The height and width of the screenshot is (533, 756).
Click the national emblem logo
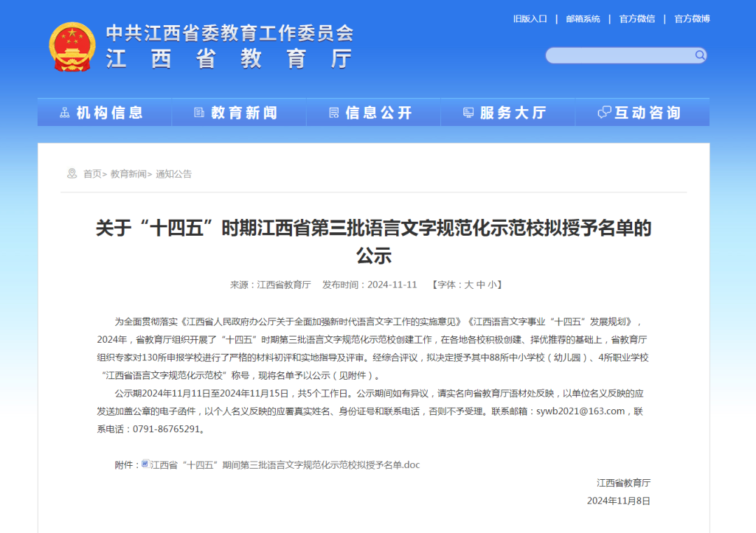[72, 48]
